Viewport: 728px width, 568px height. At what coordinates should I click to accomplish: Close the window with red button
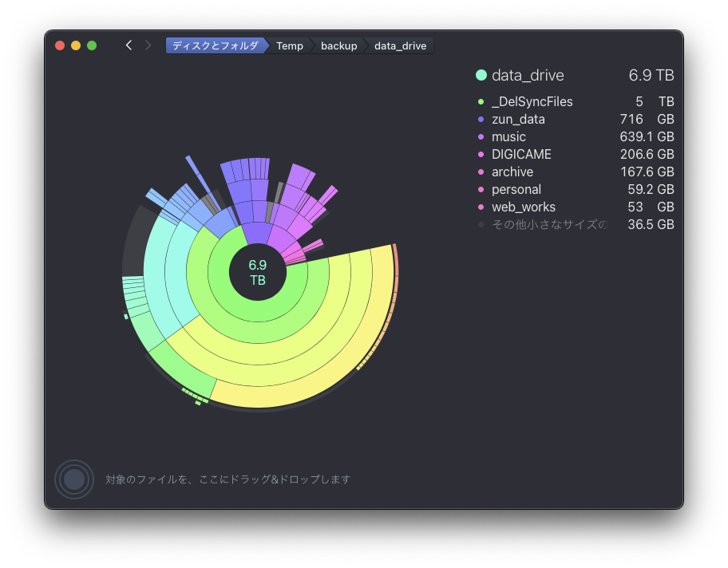coord(60,45)
